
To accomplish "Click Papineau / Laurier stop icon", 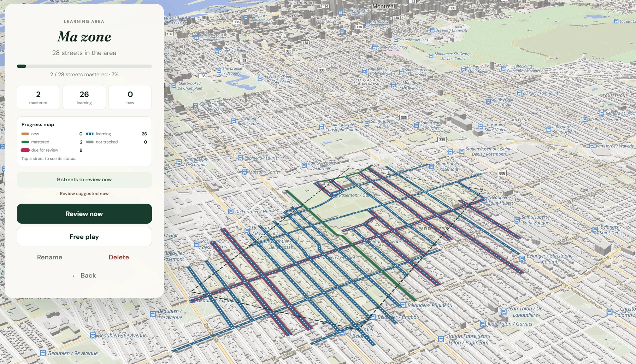I will tap(240, 158).
